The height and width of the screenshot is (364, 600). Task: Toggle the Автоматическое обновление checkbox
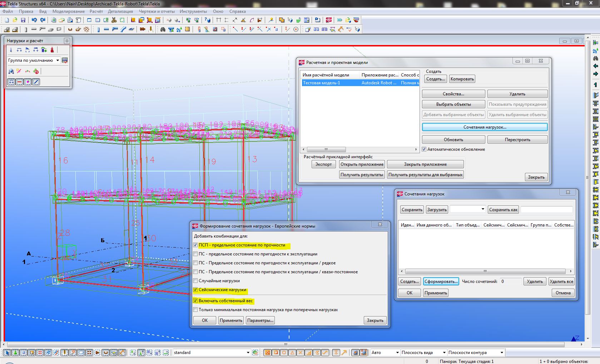click(x=424, y=149)
